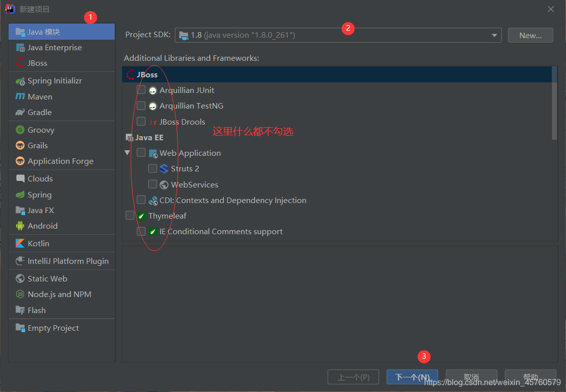Click the New... SDK button
This screenshot has width=566, height=392.
tap(530, 35)
